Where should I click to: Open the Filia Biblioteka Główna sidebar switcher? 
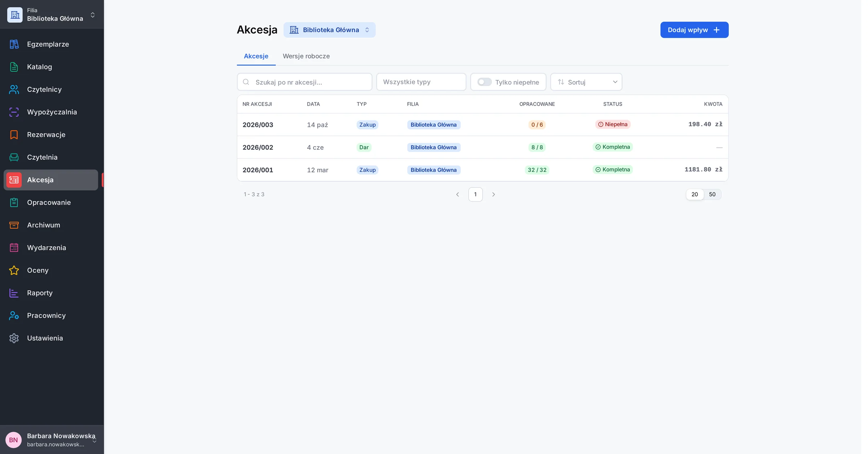(x=52, y=14)
